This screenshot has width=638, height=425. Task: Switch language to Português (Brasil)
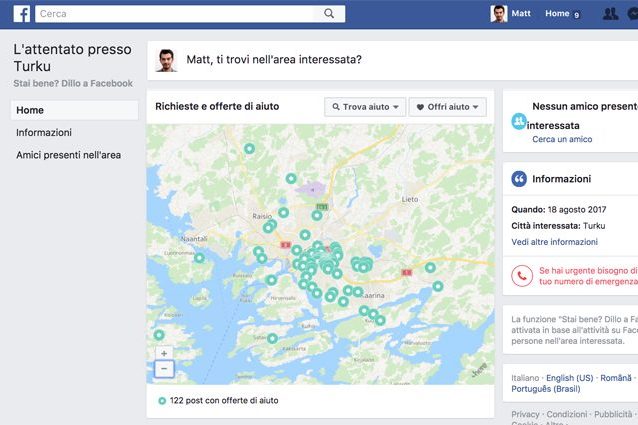(x=546, y=389)
